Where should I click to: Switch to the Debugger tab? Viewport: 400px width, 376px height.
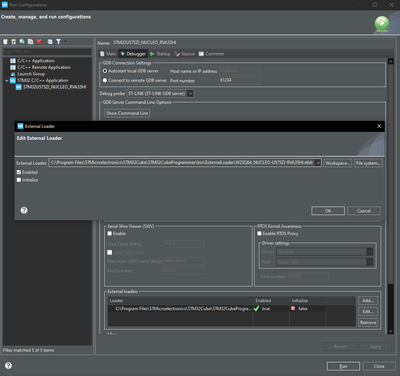tap(133, 54)
